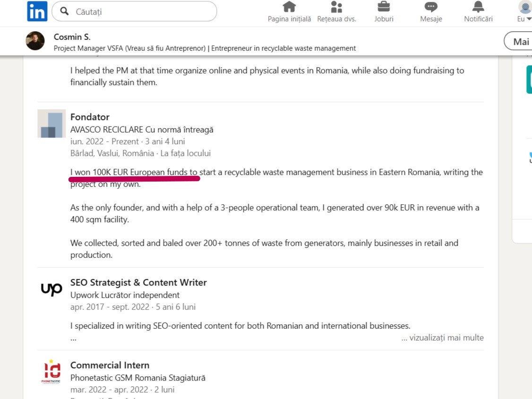Click the search magnifier icon

64,11
